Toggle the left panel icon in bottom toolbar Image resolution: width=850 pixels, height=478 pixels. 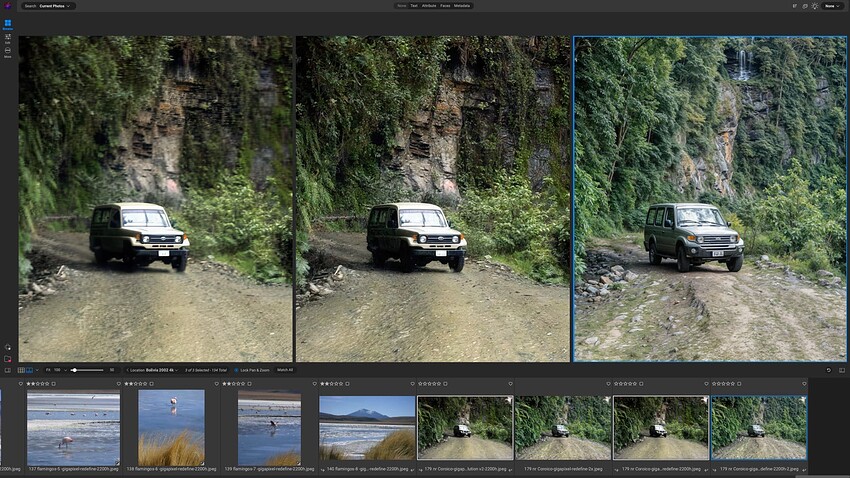[x=8, y=370]
